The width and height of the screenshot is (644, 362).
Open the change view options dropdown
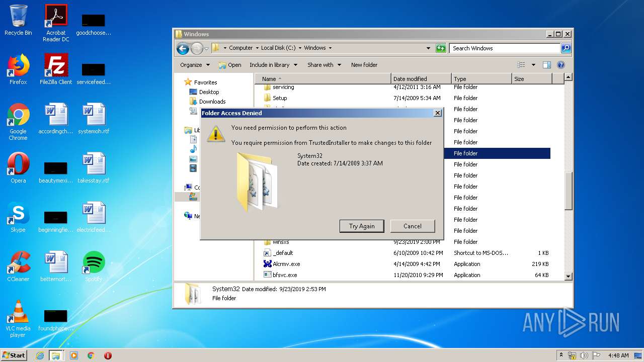[x=533, y=65]
